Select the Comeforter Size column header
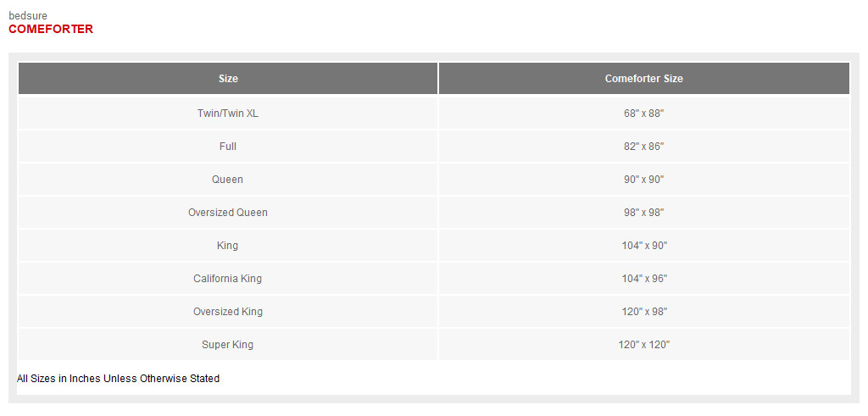The width and height of the screenshot is (868, 416). pyautogui.click(x=643, y=79)
